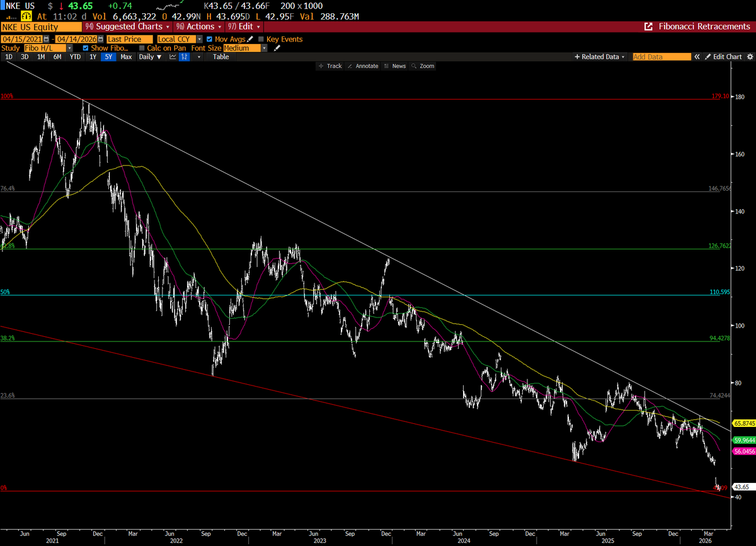The image size is (756, 546).
Task: Show News markers on chart
Action: point(395,66)
